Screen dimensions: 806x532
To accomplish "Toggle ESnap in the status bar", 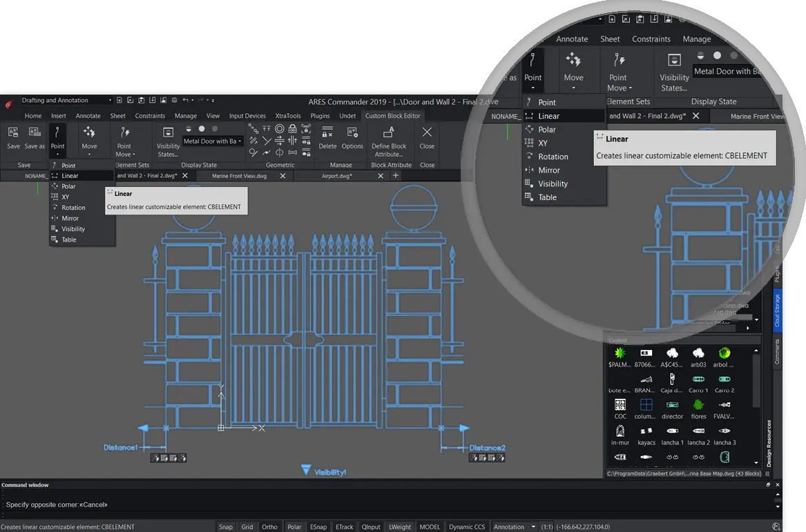I will click(318, 527).
